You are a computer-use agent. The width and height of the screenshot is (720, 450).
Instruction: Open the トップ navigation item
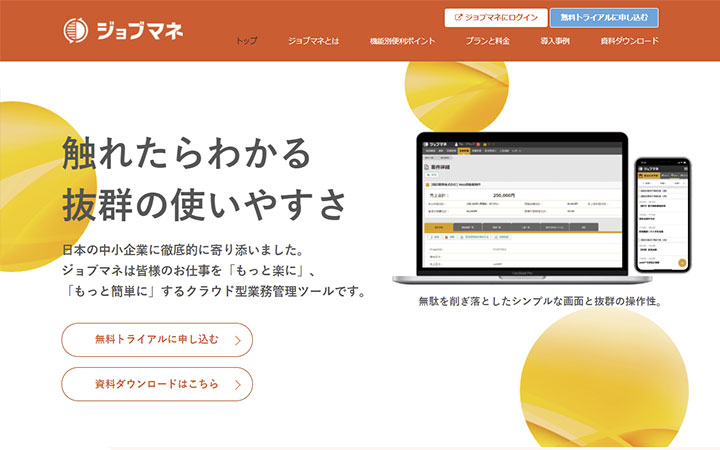click(246, 41)
